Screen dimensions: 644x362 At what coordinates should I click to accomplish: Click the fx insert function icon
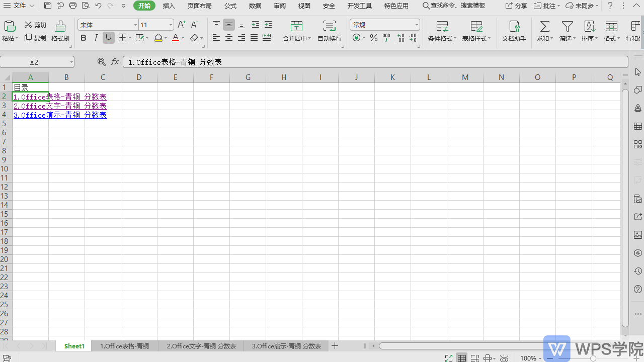click(115, 62)
